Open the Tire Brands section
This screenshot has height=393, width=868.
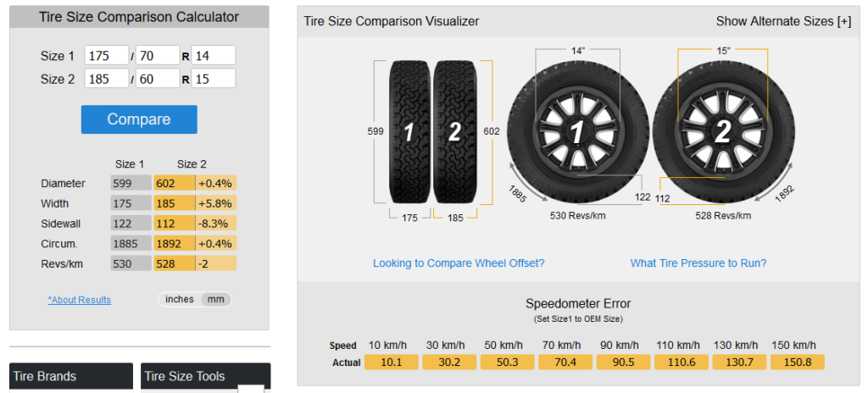click(x=71, y=376)
